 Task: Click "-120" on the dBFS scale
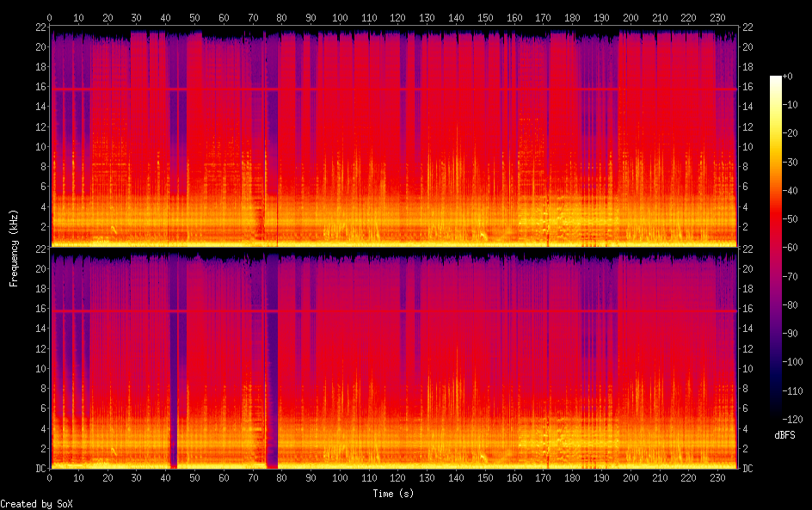point(793,420)
